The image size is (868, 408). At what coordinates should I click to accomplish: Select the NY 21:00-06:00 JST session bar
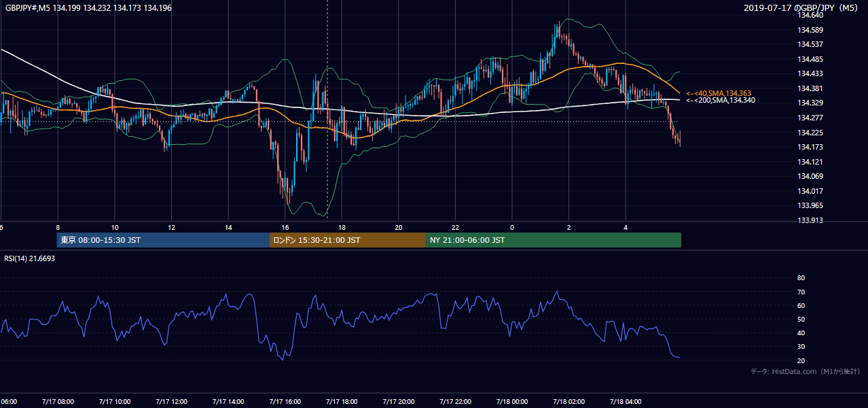pos(553,240)
